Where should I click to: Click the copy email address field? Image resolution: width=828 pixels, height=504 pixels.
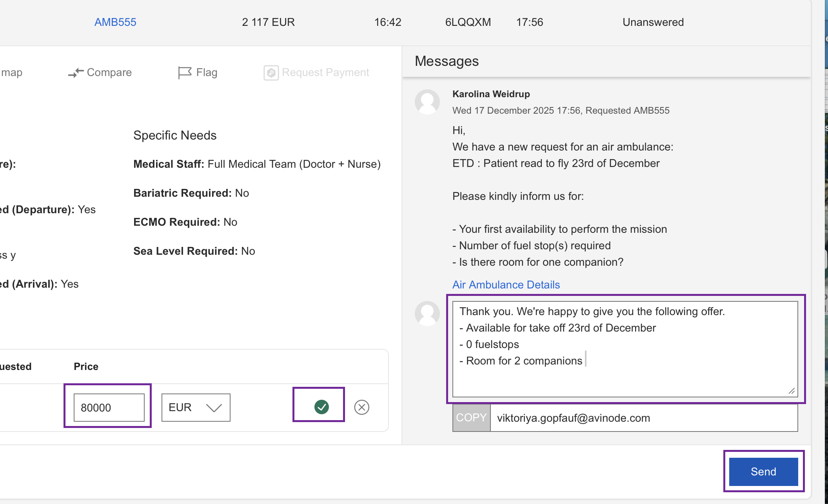643,418
